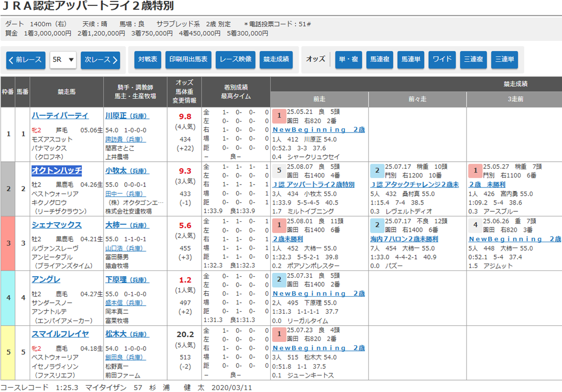Show 馬連単 exacta odds

pos(411,60)
